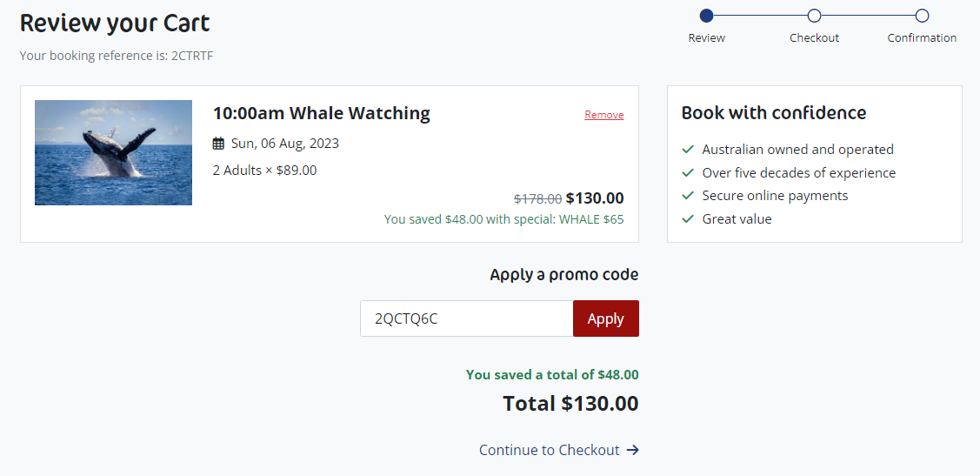The width and height of the screenshot is (980, 476).
Task: Go to the Checkout step label
Action: click(x=814, y=38)
